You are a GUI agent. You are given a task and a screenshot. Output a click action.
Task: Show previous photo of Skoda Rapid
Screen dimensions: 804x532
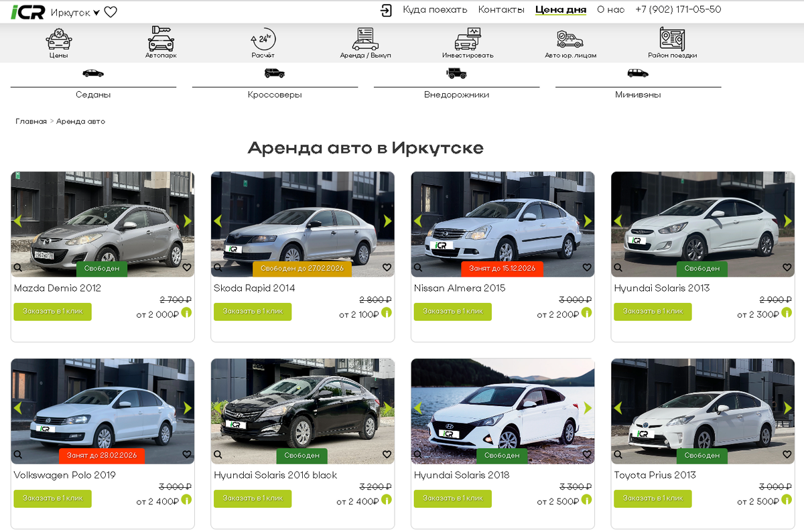tap(218, 221)
